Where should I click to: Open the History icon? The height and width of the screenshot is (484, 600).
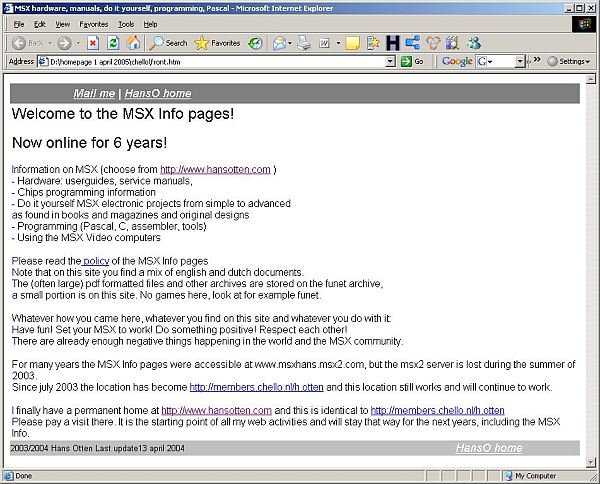coord(255,43)
